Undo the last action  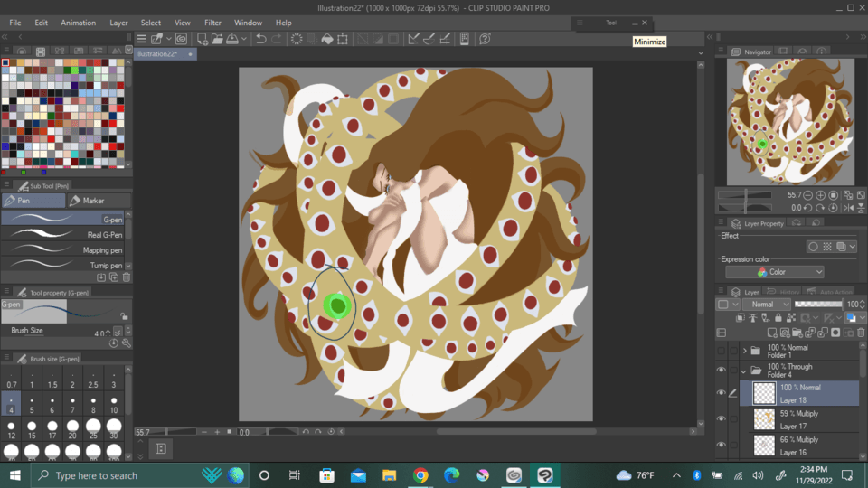(260, 39)
